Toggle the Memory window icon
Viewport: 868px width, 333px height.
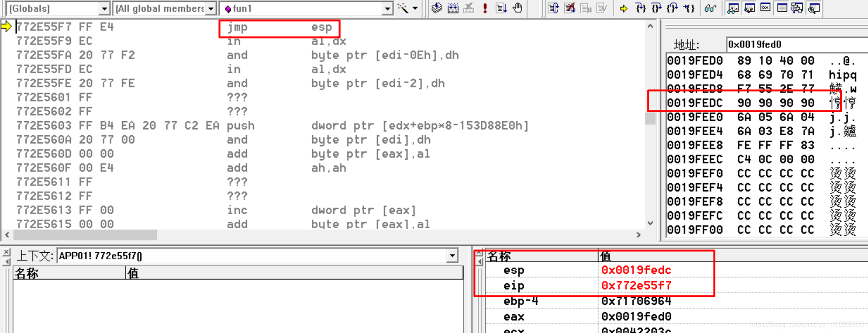[782, 8]
